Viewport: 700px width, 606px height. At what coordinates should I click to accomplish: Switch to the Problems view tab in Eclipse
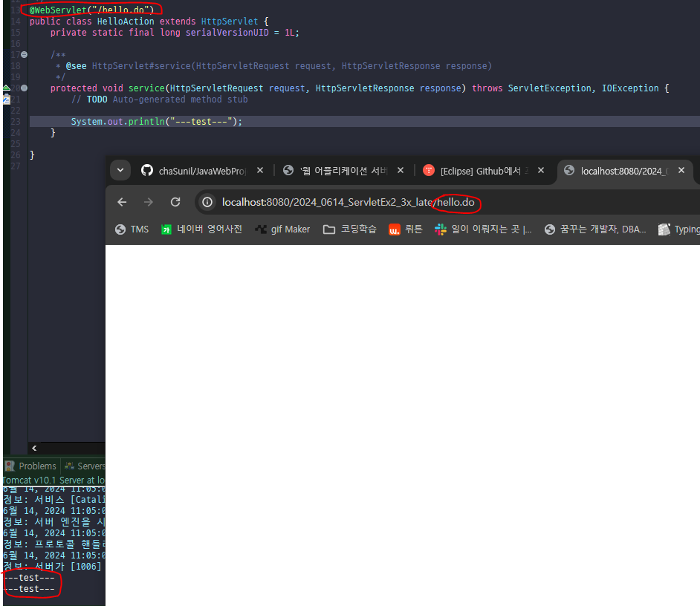point(30,466)
